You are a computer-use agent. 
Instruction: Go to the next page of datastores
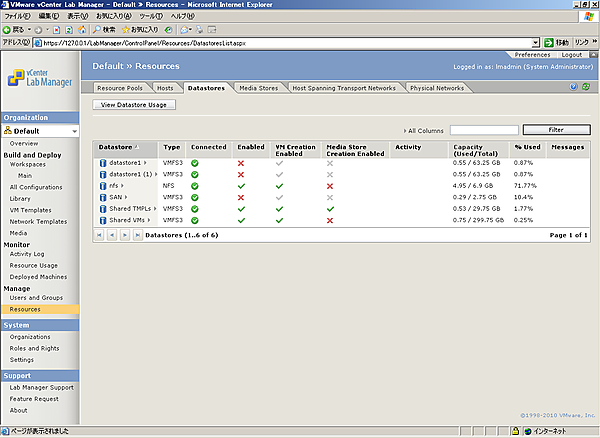point(124,235)
